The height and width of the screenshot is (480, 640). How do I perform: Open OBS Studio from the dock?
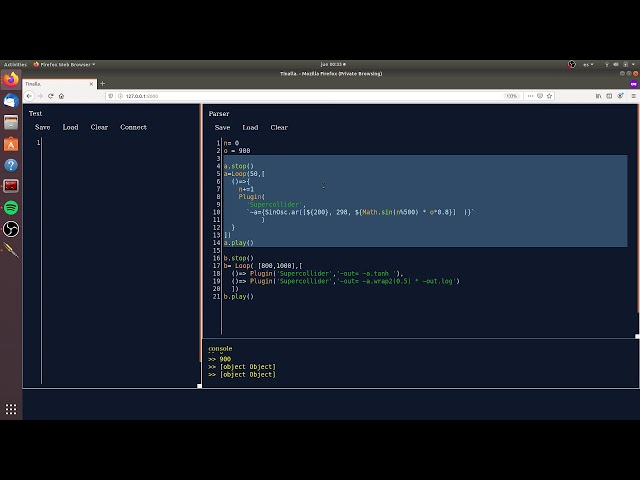click(x=11, y=229)
